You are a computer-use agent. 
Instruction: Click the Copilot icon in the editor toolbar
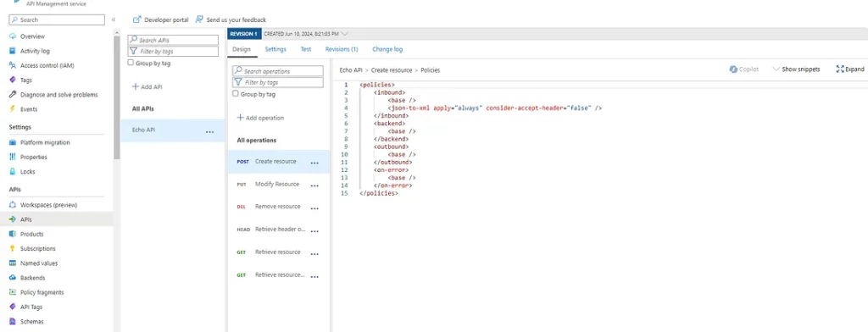733,69
